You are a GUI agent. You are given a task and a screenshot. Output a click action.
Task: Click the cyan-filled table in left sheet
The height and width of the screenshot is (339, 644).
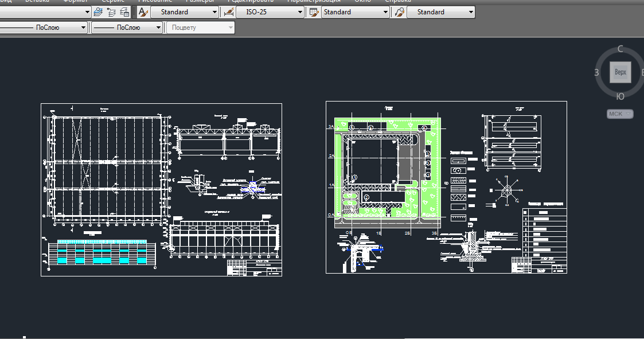pyautogui.click(x=102, y=253)
